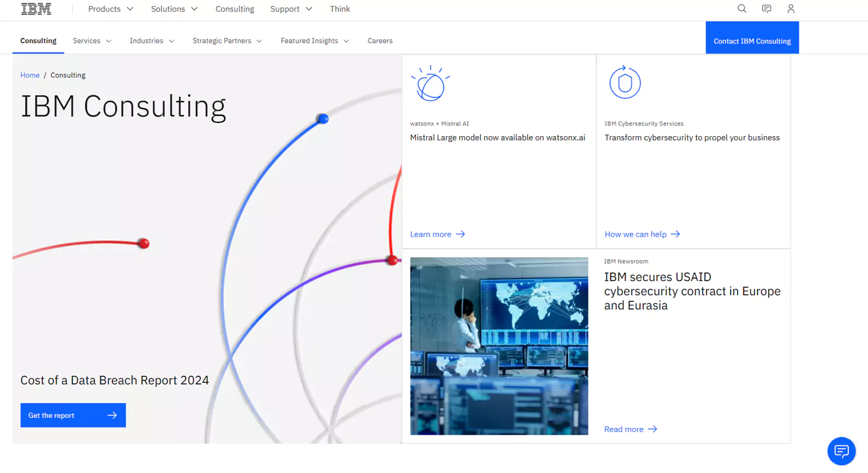868x473 pixels.
Task: Open the search magnifier icon
Action: pos(741,9)
